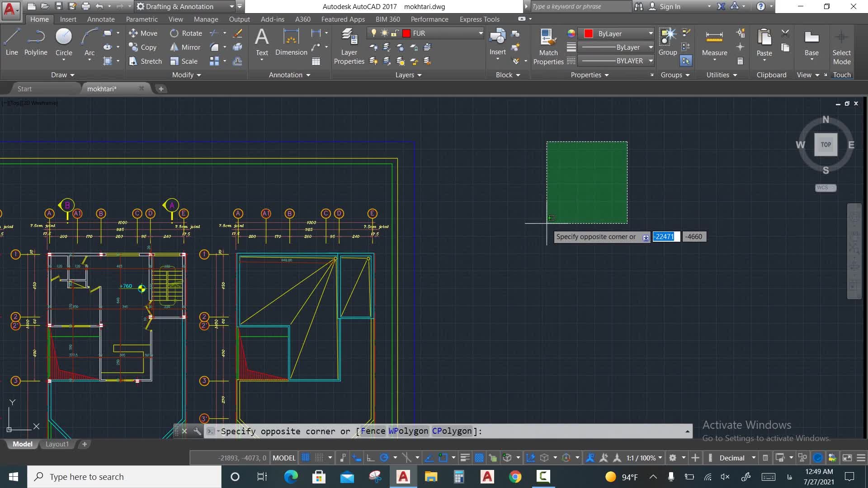This screenshot has width=868, height=488.
Task: Open the Annotate ribbon tab
Action: tap(100, 19)
